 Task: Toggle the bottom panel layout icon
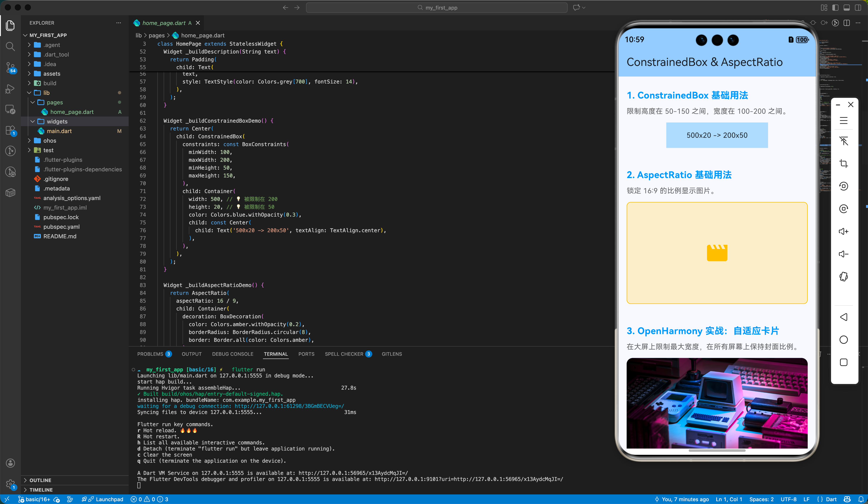(x=847, y=8)
